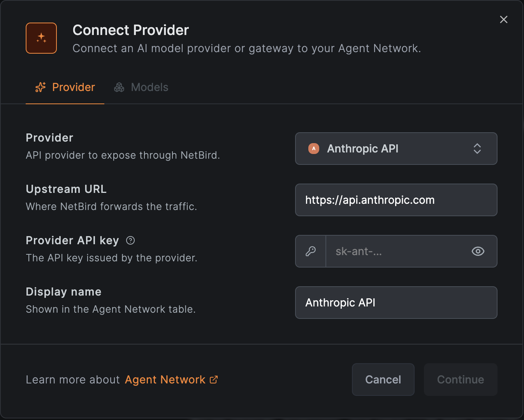Focus the sk-ant API key input
The height and width of the screenshot is (420, 524).
[397, 251]
